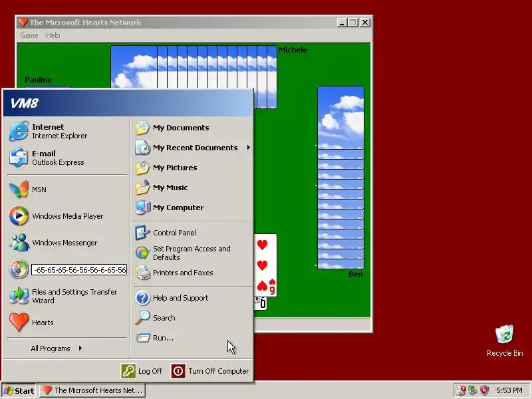Select the icon beside the rename text box
This screenshot has width=532, height=399.
point(19,269)
